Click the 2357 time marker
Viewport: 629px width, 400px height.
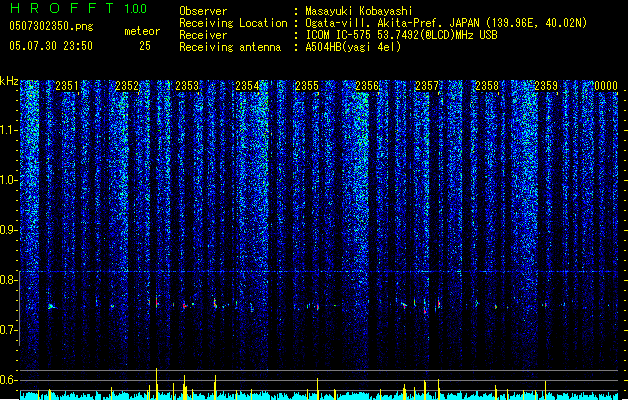click(x=427, y=86)
